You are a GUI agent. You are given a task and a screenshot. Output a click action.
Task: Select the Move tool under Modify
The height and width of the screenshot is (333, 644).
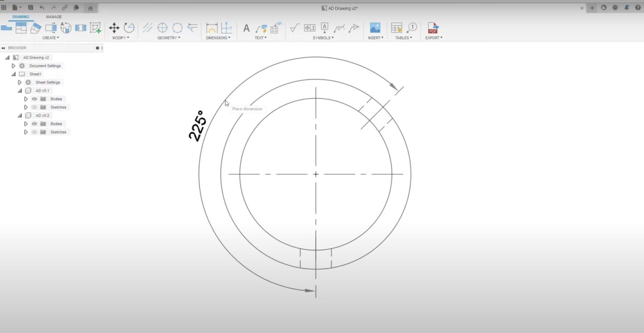[114, 28]
